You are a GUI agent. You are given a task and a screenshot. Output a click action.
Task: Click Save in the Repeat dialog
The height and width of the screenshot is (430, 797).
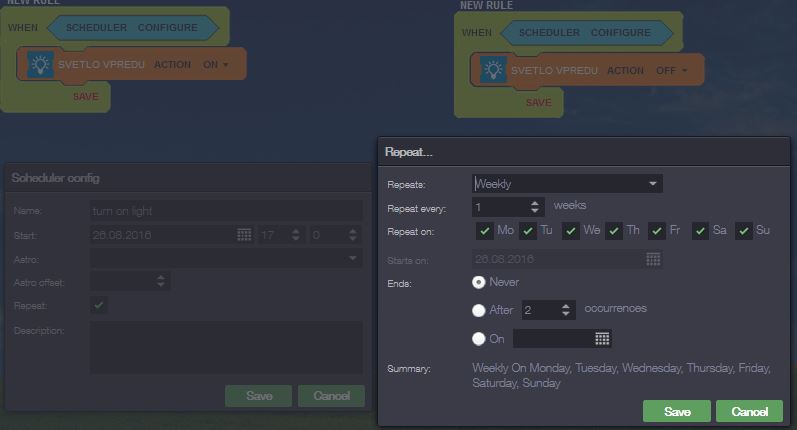676,412
